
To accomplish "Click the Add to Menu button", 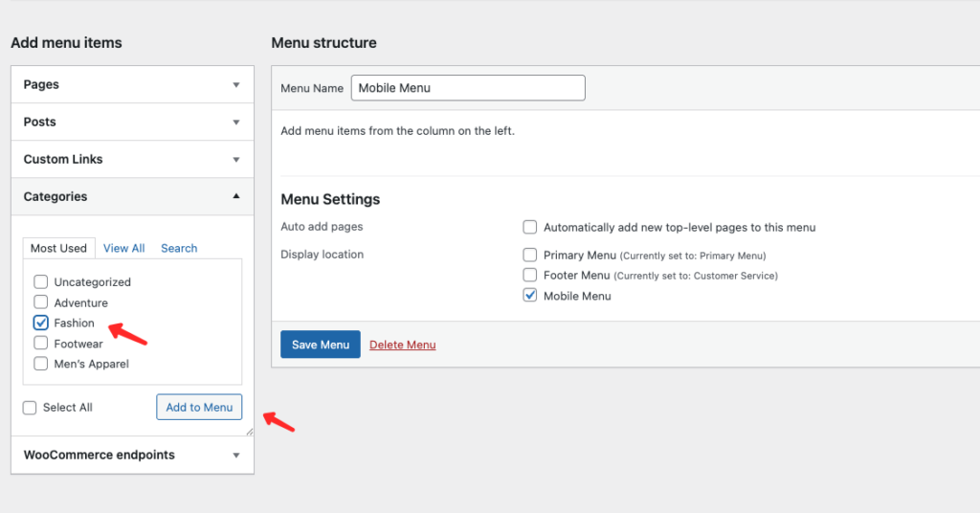I will (199, 407).
